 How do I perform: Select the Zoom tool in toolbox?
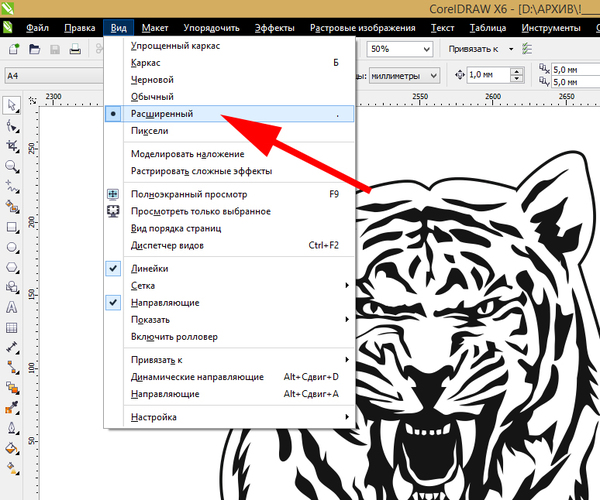[12, 166]
